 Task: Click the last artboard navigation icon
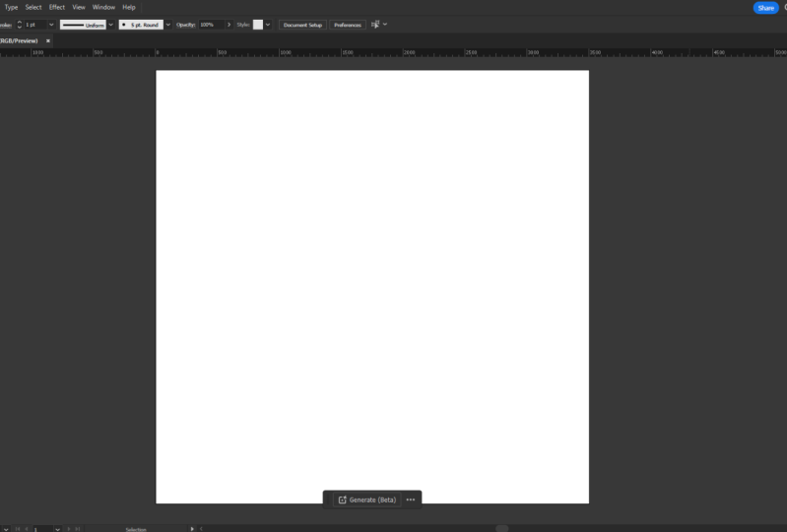coord(77,529)
